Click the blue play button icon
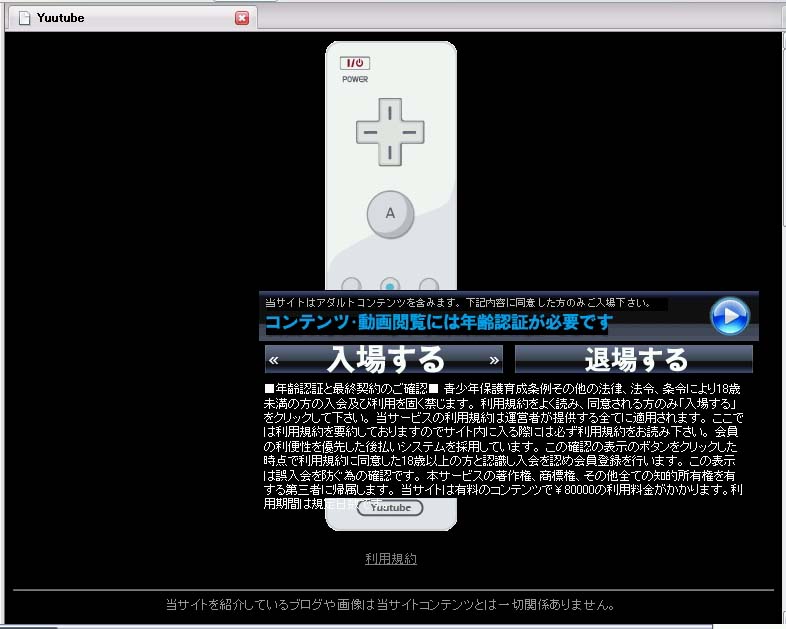786x629 pixels. coord(730,316)
